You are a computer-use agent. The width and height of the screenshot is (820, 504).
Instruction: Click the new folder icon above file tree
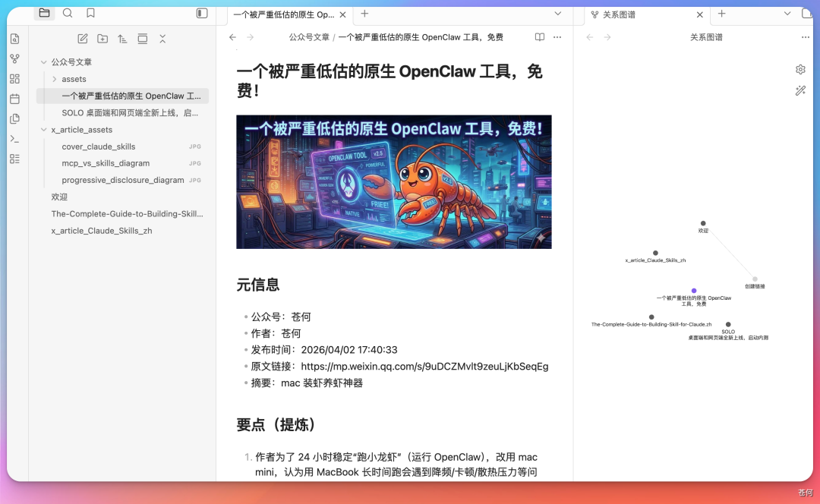click(102, 38)
